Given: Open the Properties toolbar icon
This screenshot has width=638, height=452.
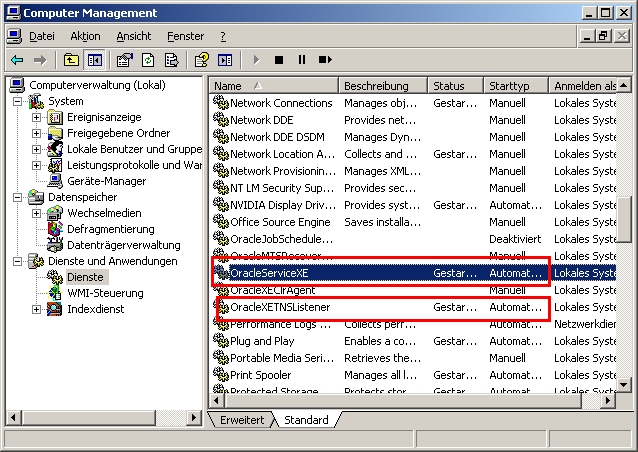Looking at the screenshot, I should click(x=125, y=60).
